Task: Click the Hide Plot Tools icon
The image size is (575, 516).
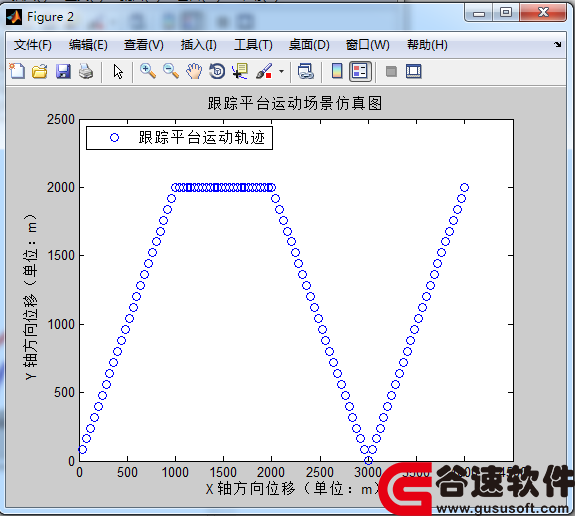Action: 391,71
